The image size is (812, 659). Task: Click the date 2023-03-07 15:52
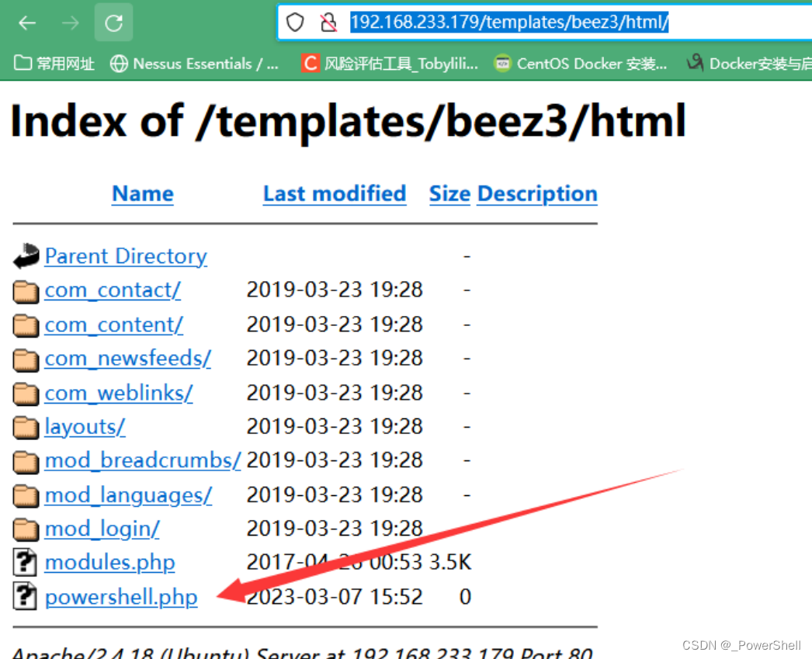click(335, 597)
